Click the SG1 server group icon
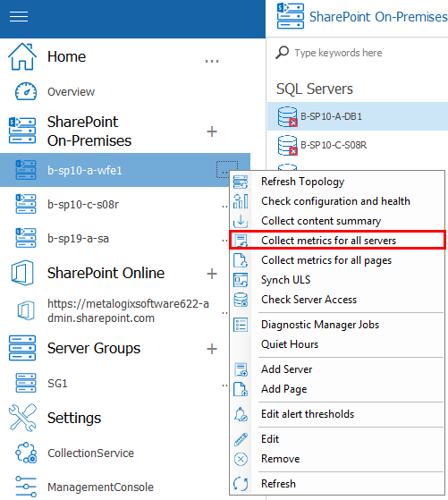Screen dimensions: 448x500 [x=26, y=383]
